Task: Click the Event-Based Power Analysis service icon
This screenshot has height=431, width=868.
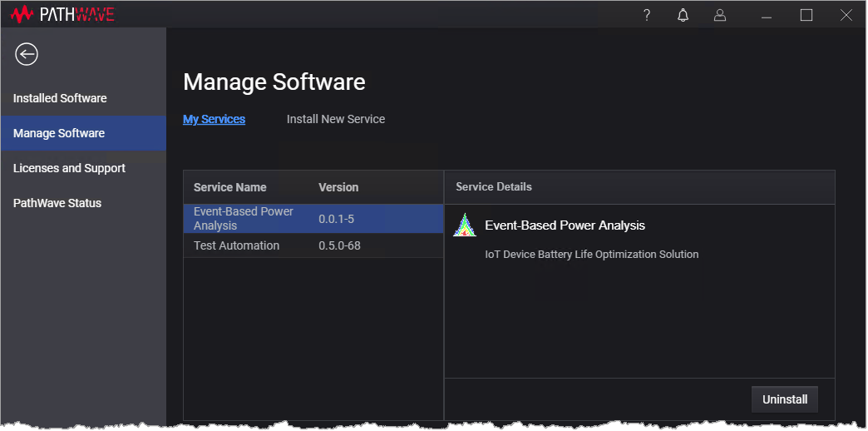Action: coord(464,225)
